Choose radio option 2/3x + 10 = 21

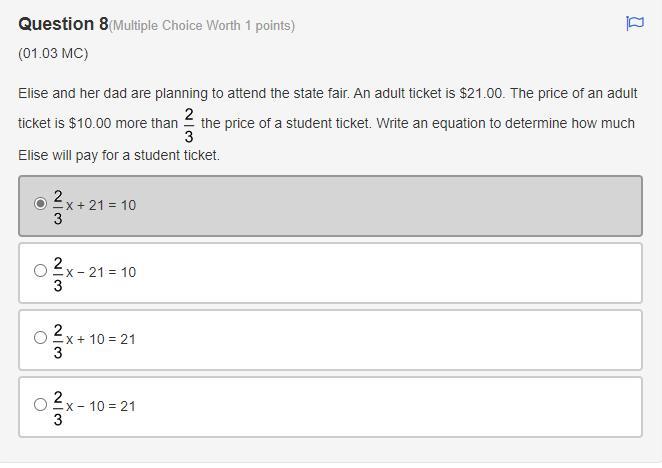pyautogui.click(x=40, y=337)
